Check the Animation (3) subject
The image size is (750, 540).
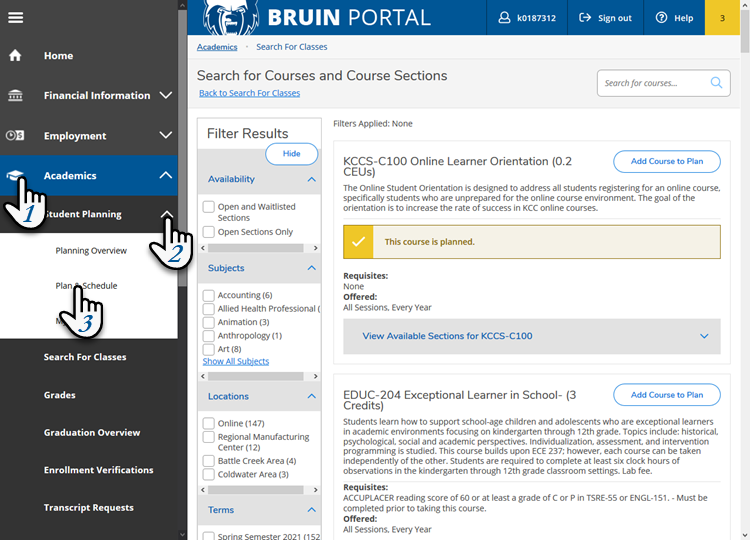pyautogui.click(x=209, y=322)
